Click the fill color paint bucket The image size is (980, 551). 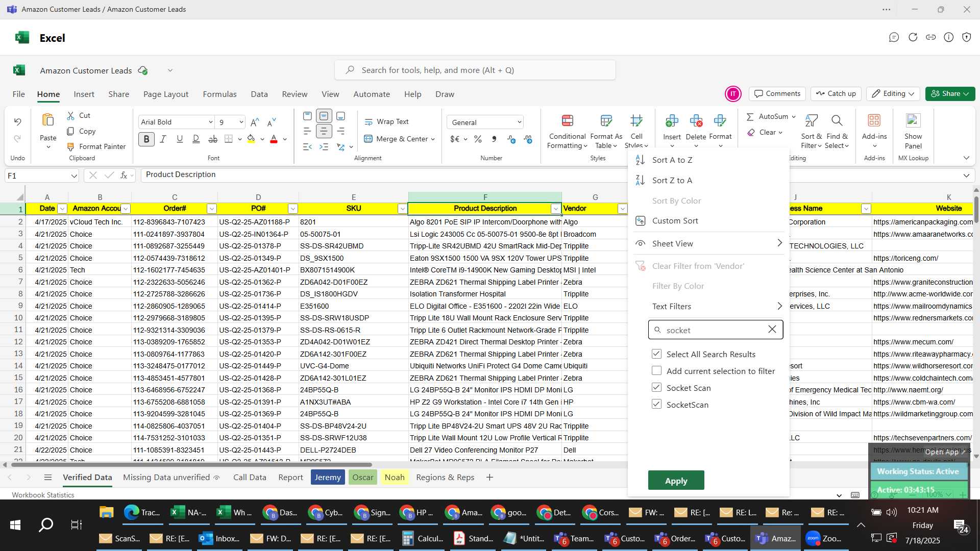251,139
